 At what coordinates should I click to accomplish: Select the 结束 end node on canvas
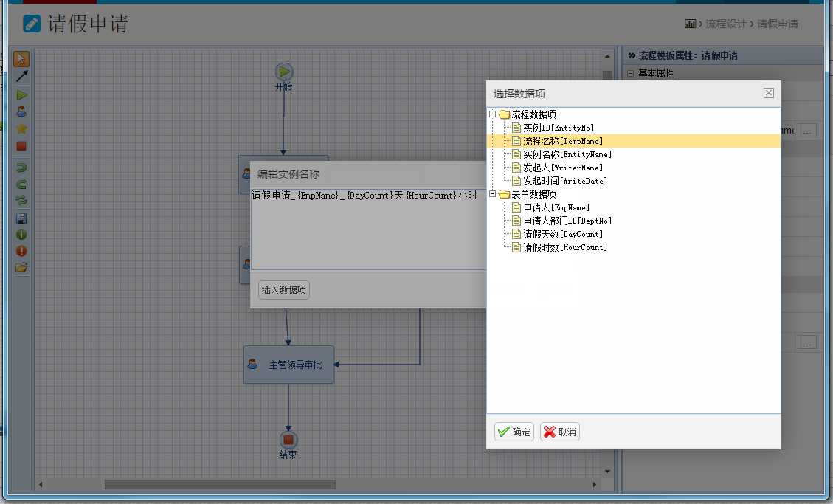pos(288,440)
